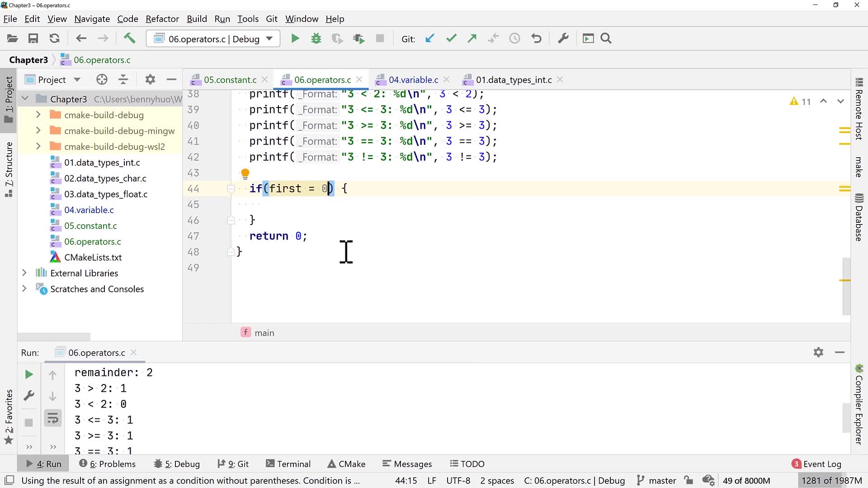The image size is (868, 488).
Task: Start debugging with the bug icon
Action: coord(316,38)
